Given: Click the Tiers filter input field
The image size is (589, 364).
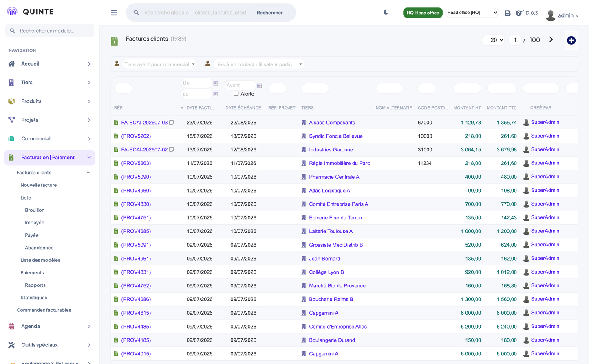Looking at the screenshot, I should (315, 88).
